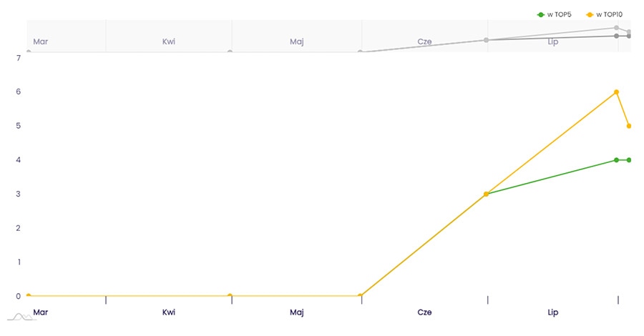Click the last green TOP5 point at right edge
644x336 pixels.
(x=629, y=160)
